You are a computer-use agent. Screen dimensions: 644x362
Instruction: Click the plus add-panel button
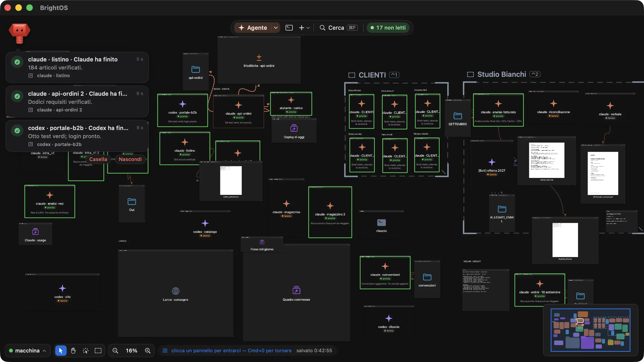(x=302, y=28)
